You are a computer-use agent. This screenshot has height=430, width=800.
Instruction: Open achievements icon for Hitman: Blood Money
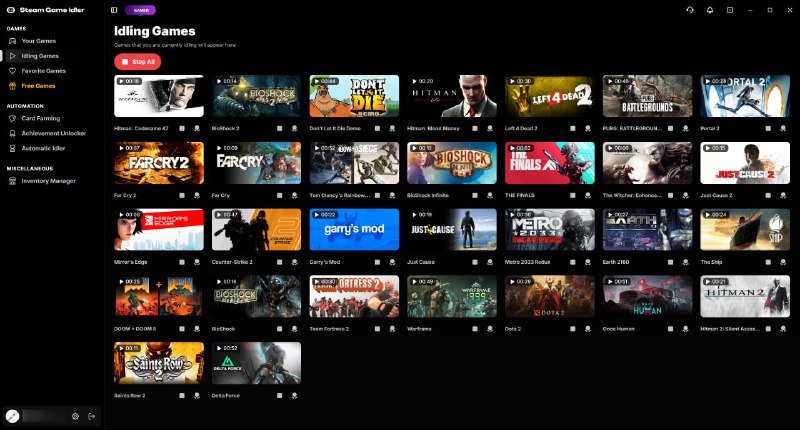pos(490,129)
